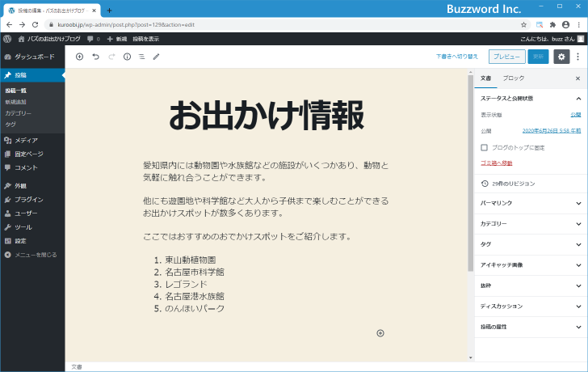Bookmark page with the star icon

tap(523, 25)
